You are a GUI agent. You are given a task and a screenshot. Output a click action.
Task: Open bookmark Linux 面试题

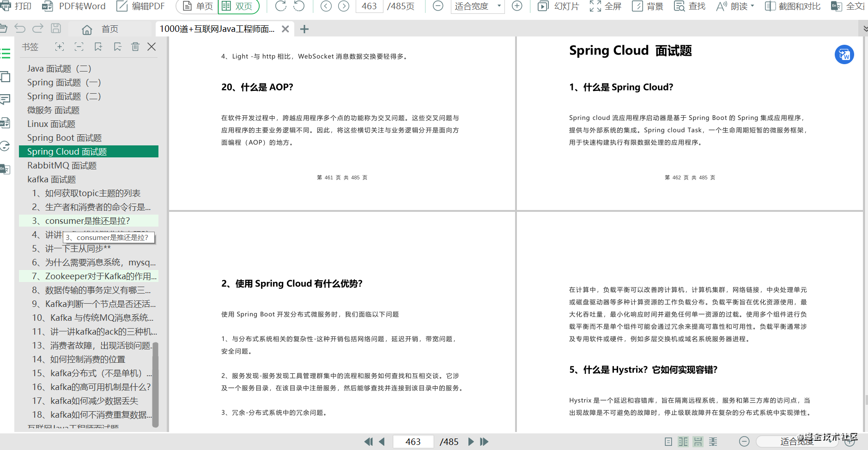pyautogui.click(x=51, y=124)
